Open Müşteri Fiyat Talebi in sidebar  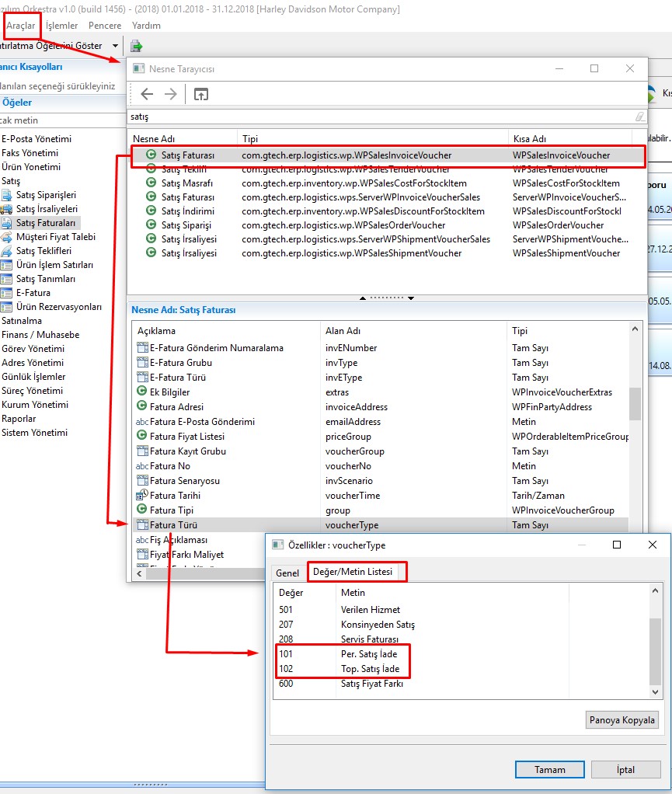pos(55,237)
